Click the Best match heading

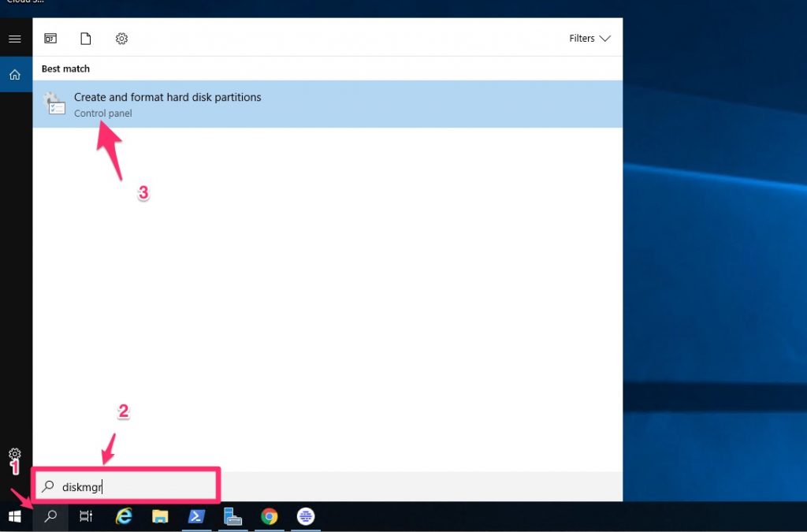[x=65, y=69]
